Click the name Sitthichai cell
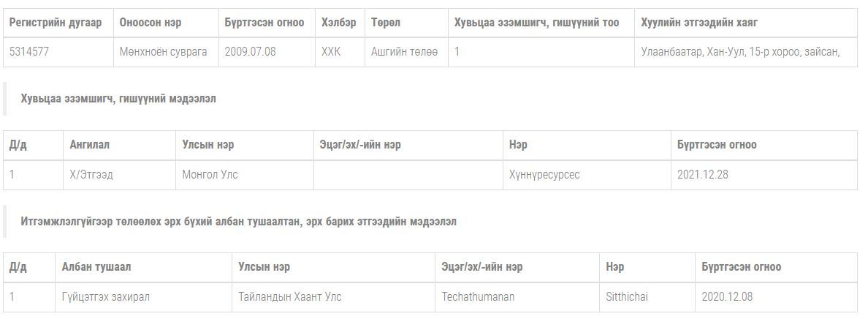 [x=647, y=297]
